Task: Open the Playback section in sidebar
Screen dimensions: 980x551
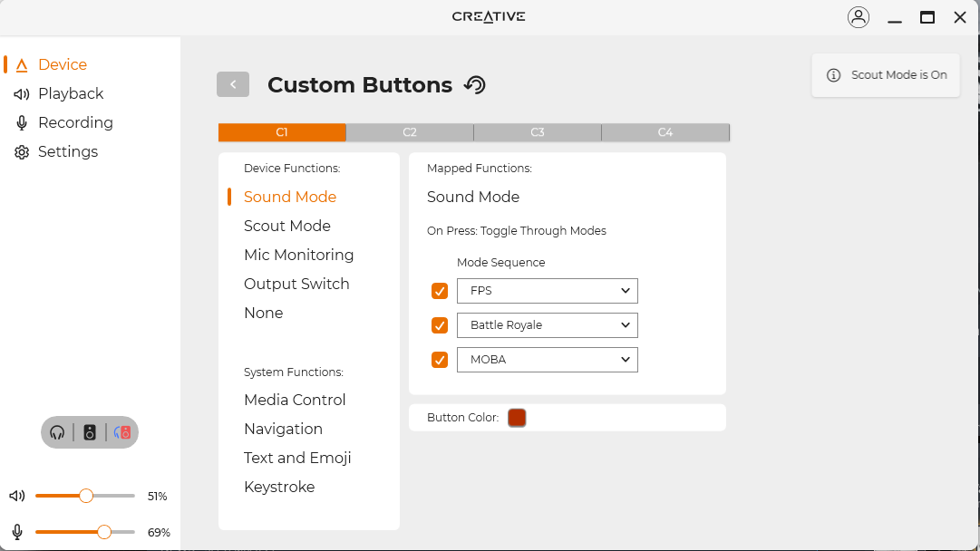Action: (71, 93)
